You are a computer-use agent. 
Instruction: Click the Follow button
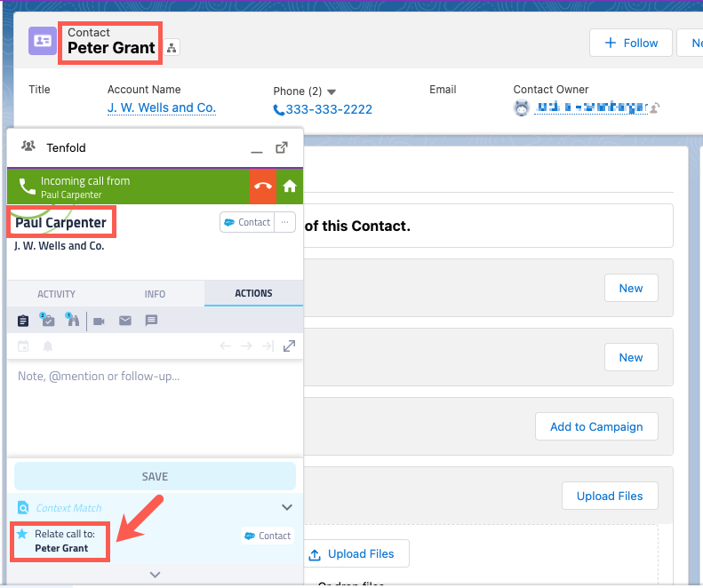pos(631,43)
